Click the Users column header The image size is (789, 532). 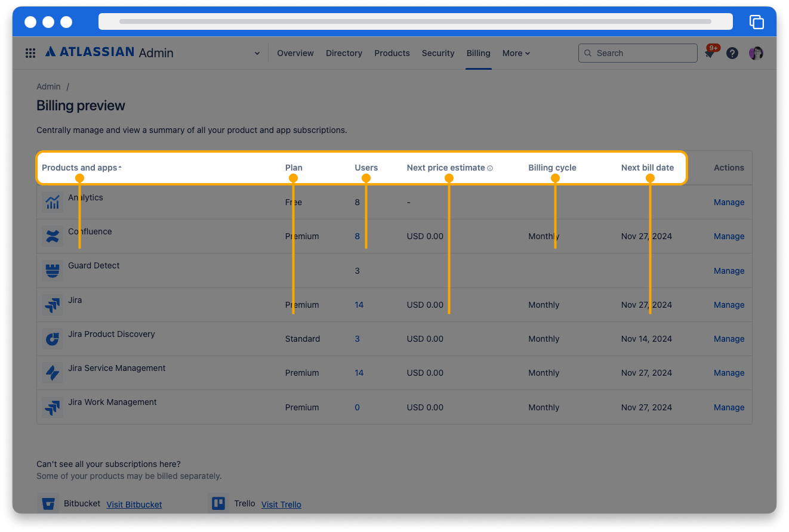tap(366, 168)
